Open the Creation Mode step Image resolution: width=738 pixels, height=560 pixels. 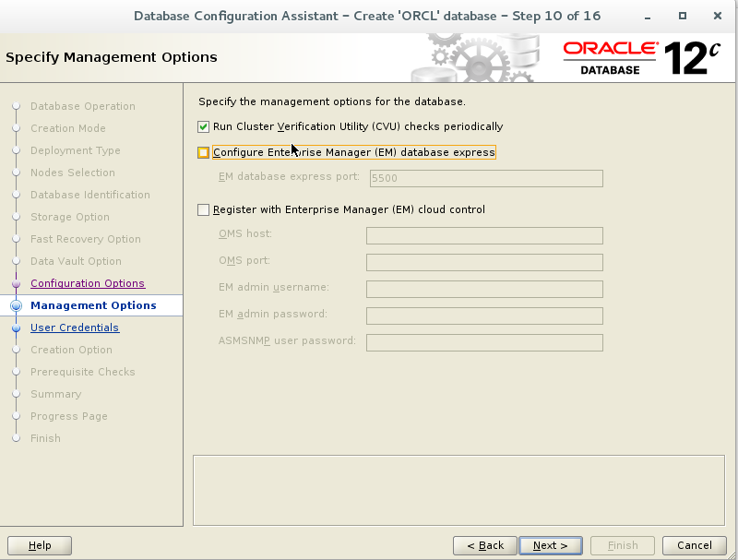(67, 128)
